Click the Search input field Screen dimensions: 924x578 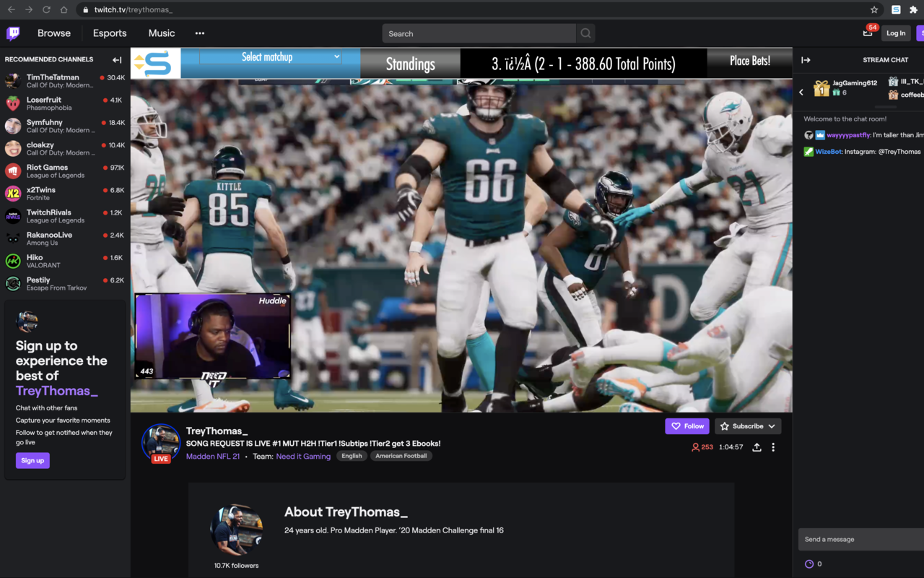click(479, 33)
